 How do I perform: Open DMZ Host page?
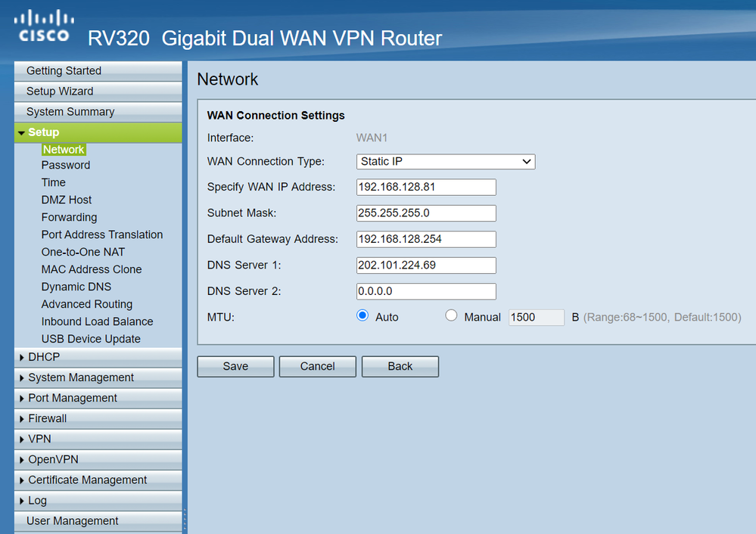coord(67,200)
